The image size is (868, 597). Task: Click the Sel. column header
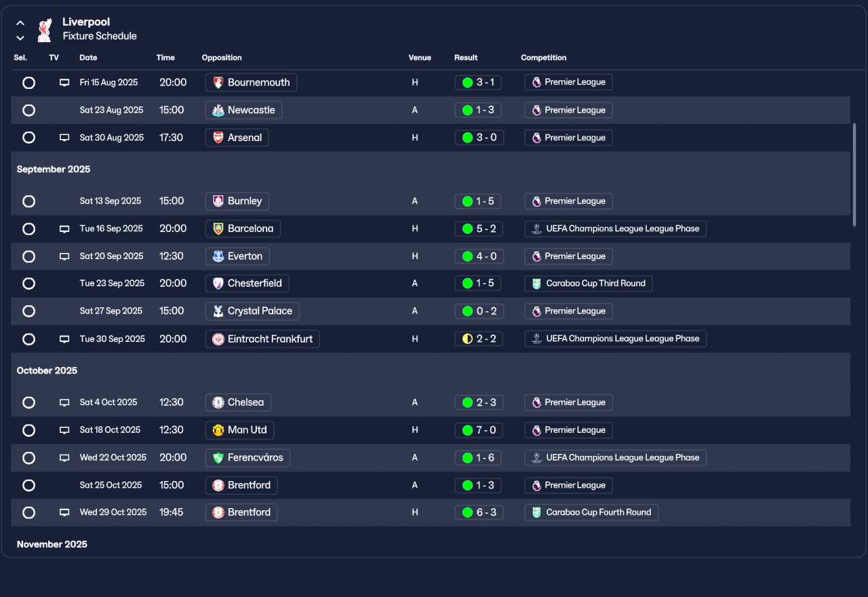pyautogui.click(x=20, y=58)
